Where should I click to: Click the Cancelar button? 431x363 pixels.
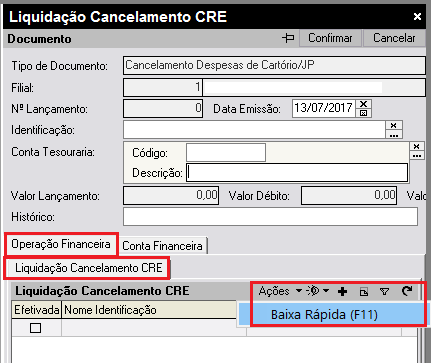click(394, 38)
